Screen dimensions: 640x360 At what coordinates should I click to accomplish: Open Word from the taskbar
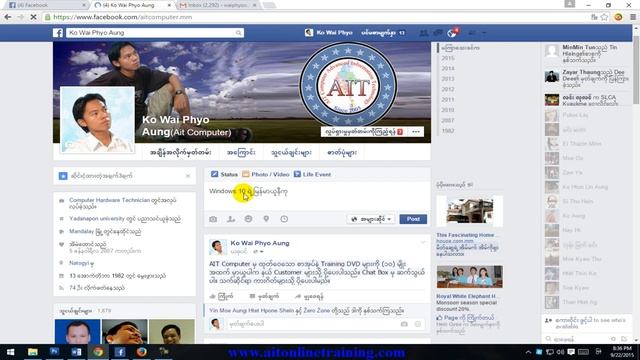click(76, 352)
